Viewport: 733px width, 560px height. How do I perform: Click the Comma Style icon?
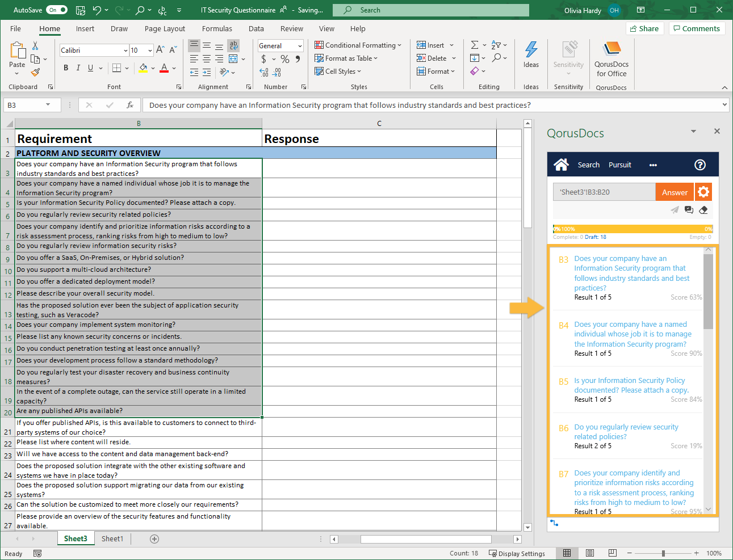point(298,59)
